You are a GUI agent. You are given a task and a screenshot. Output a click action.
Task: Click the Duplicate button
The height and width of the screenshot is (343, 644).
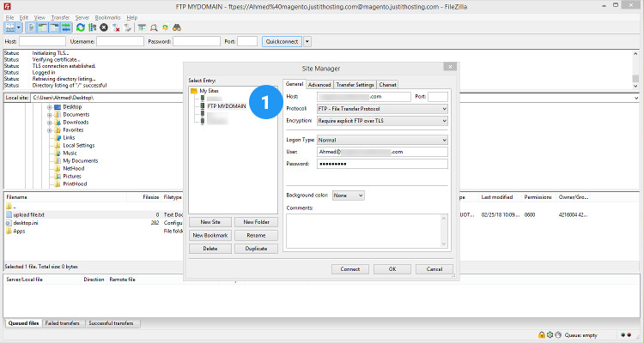(256, 249)
